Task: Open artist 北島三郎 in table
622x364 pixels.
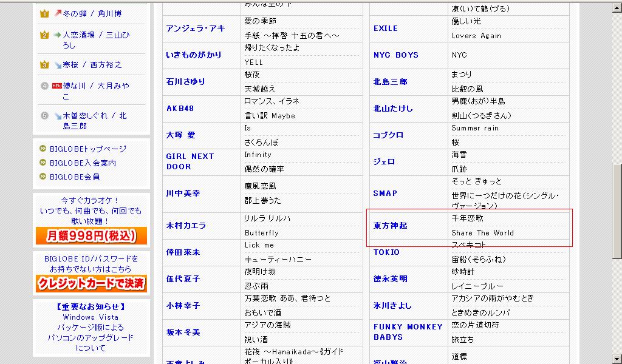Action: pyautogui.click(x=391, y=81)
